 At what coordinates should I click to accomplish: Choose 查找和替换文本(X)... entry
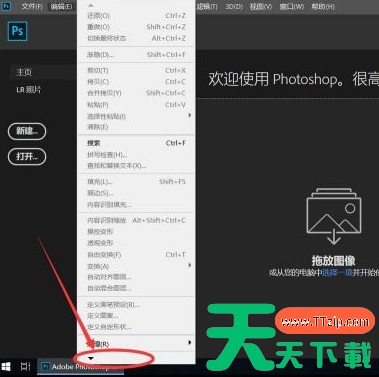pyautogui.click(x=136, y=166)
